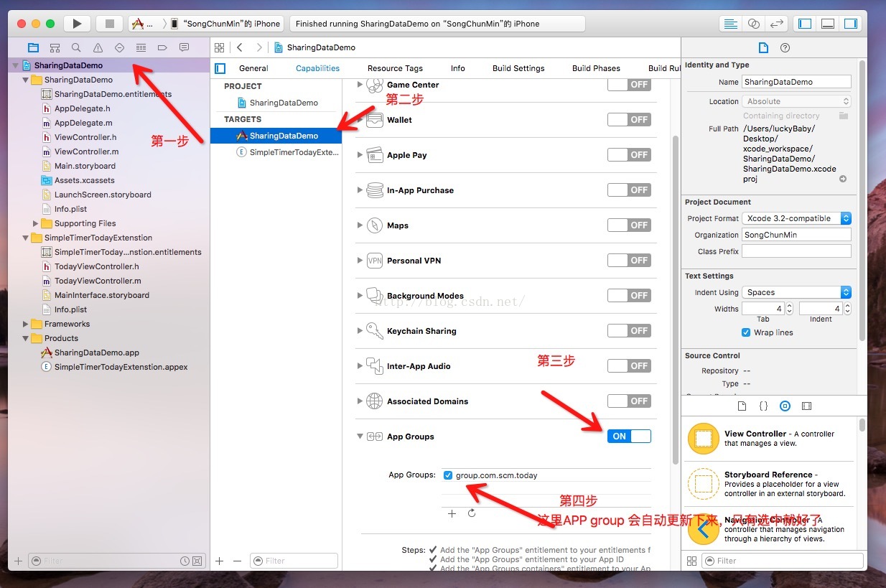This screenshot has height=588, width=886.
Task: Hide the left Navigator panel
Action: point(805,24)
